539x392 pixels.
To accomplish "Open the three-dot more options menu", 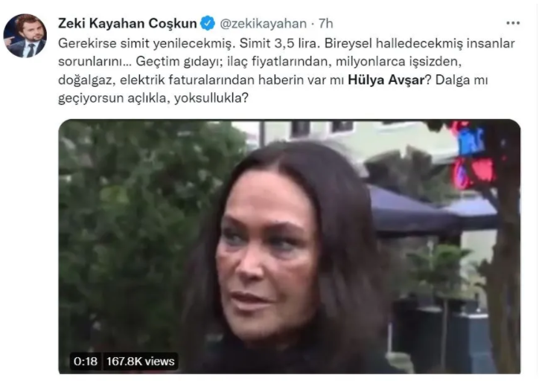I will (x=513, y=23).
